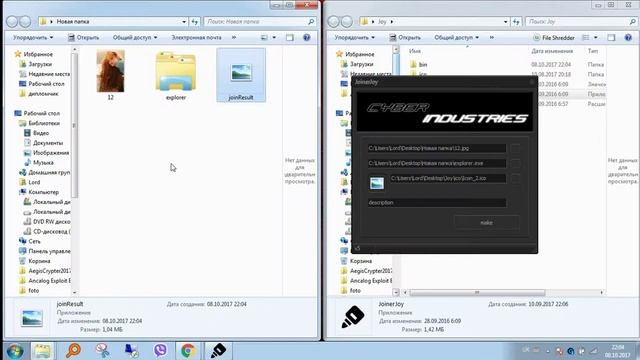This screenshot has height=360, width=640.
Task: Click the explorer.exe file path field
Action: point(437,163)
